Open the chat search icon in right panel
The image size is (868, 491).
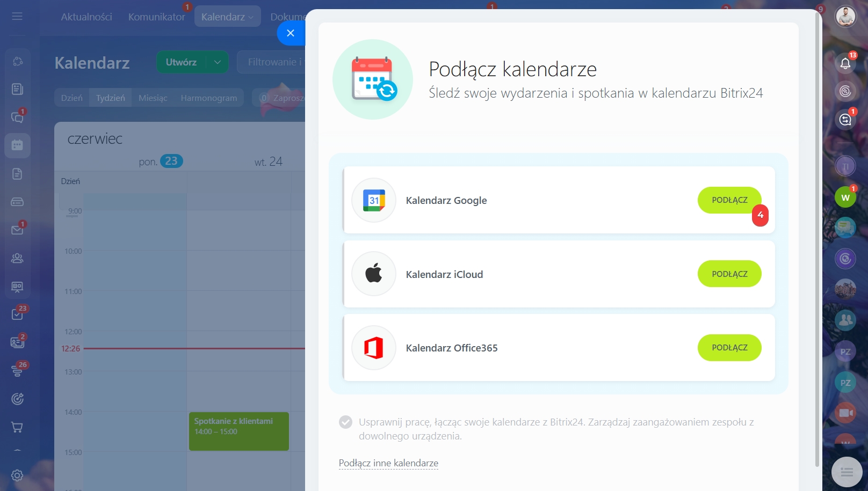click(845, 119)
